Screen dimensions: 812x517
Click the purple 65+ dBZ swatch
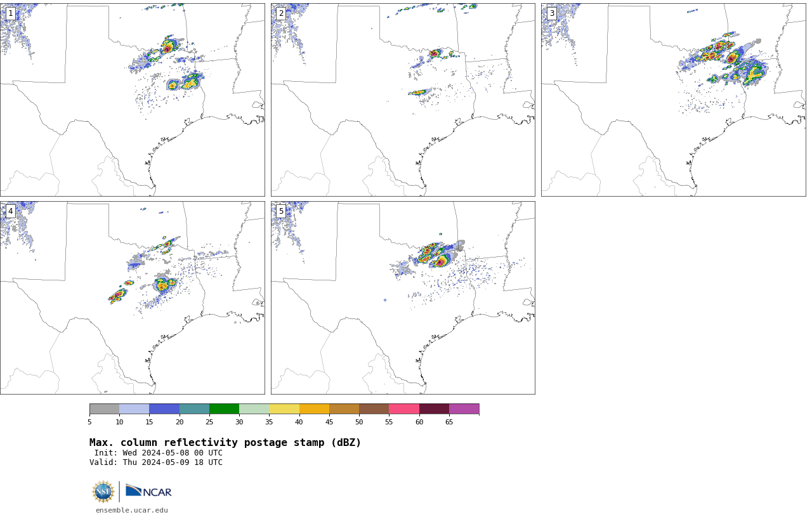click(464, 409)
